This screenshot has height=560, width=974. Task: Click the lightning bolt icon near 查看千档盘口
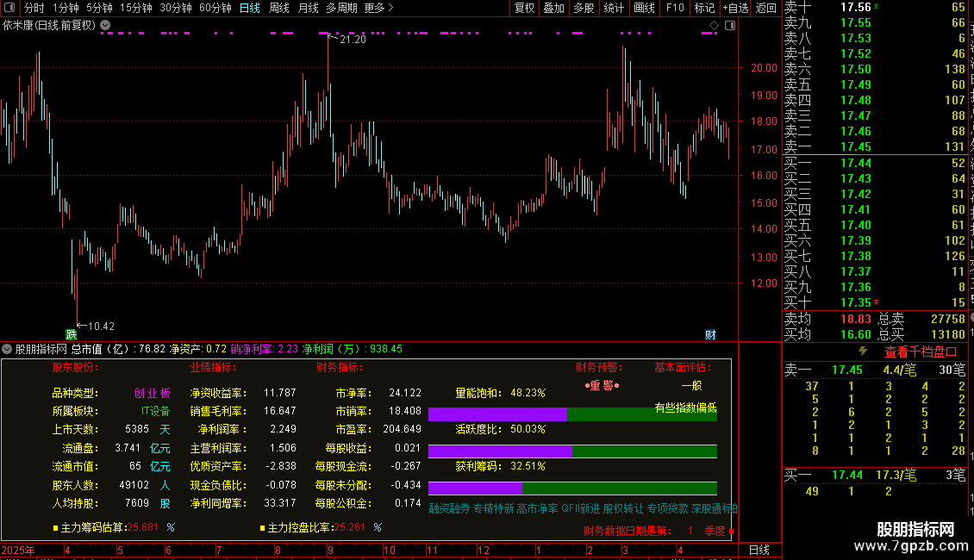tap(863, 352)
